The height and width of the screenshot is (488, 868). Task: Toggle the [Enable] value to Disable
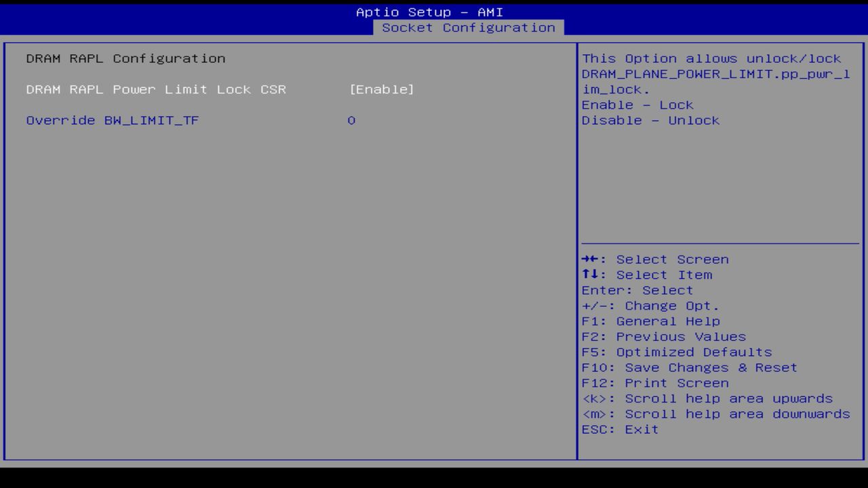(x=382, y=89)
